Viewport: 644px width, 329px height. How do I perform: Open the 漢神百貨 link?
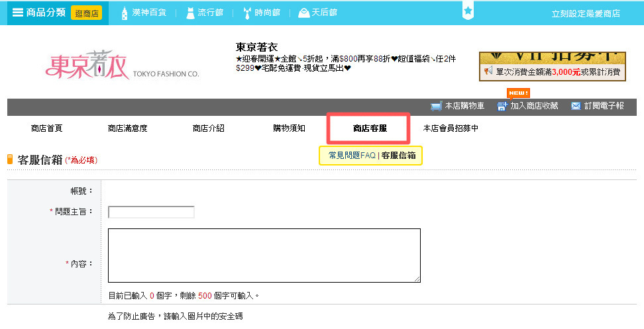tap(149, 13)
